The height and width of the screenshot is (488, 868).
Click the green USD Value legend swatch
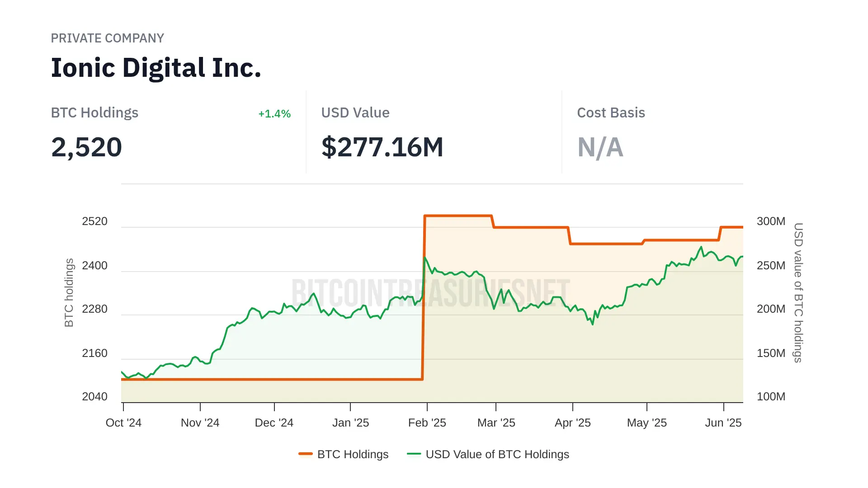414,454
